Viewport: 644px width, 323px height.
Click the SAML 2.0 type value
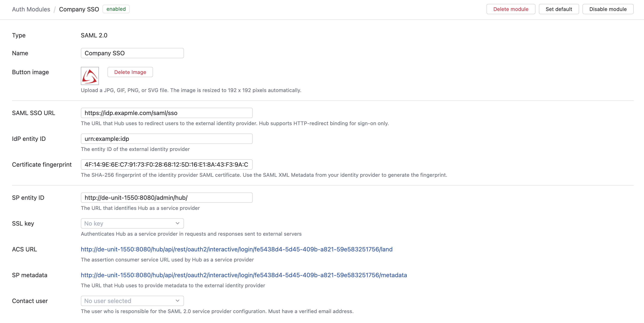94,35
